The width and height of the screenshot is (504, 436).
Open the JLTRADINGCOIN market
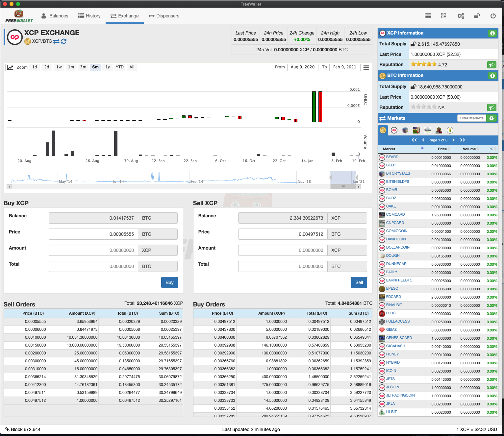click(x=400, y=396)
